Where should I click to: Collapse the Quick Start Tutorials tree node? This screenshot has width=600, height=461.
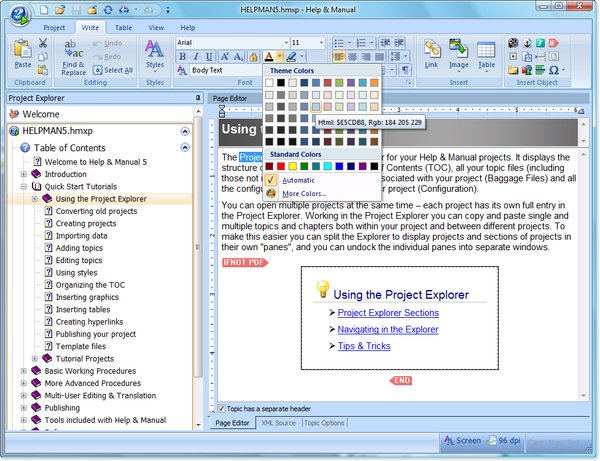pos(24,187)
